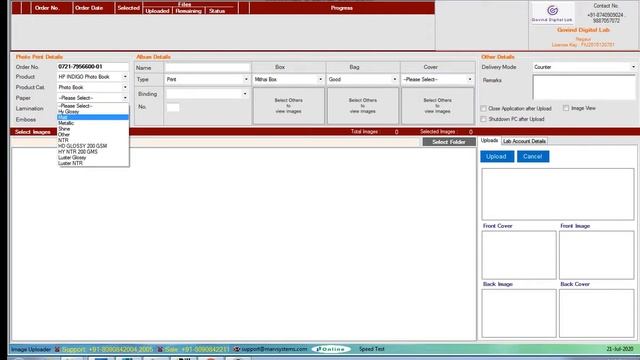Open the Product dropdown
This screenshot has height=360, width=640.
point(125,77)
